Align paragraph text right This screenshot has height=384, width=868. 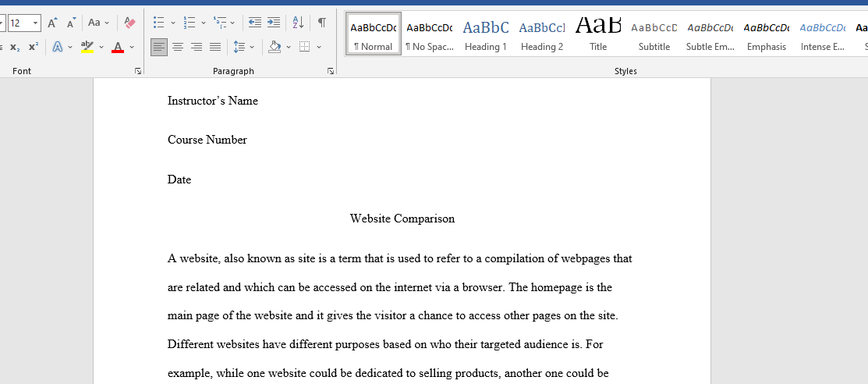(x=197, y=47)
